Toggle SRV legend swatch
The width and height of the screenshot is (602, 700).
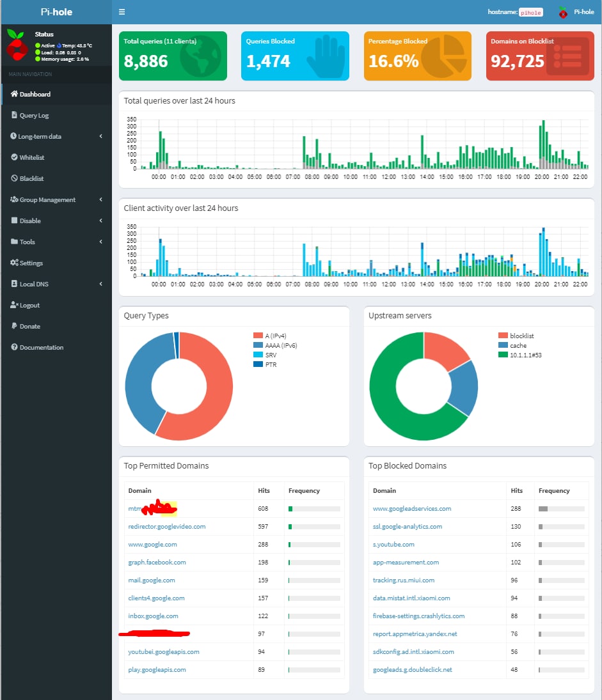point(258,354)
